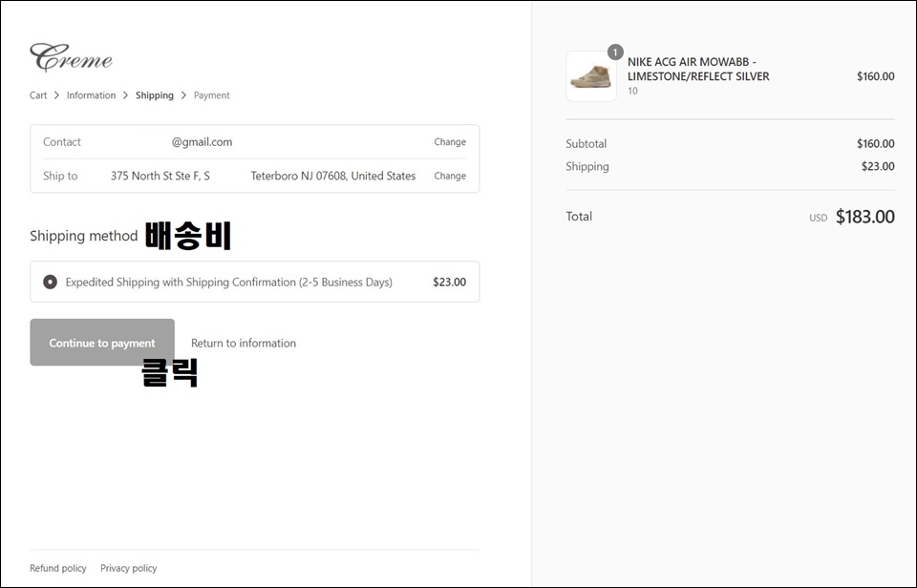Click the Ship to row label

tap(60, 176)
